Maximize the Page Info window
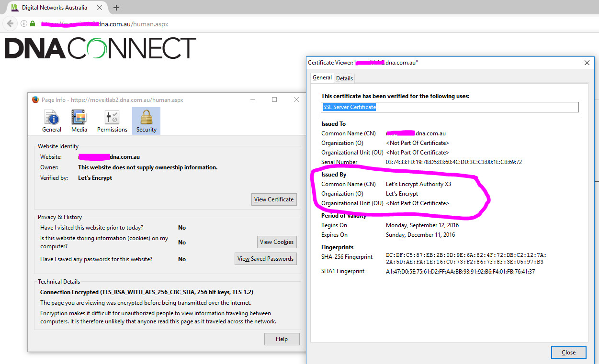Screen dimensions: 599x364 [x=274, y=99]
